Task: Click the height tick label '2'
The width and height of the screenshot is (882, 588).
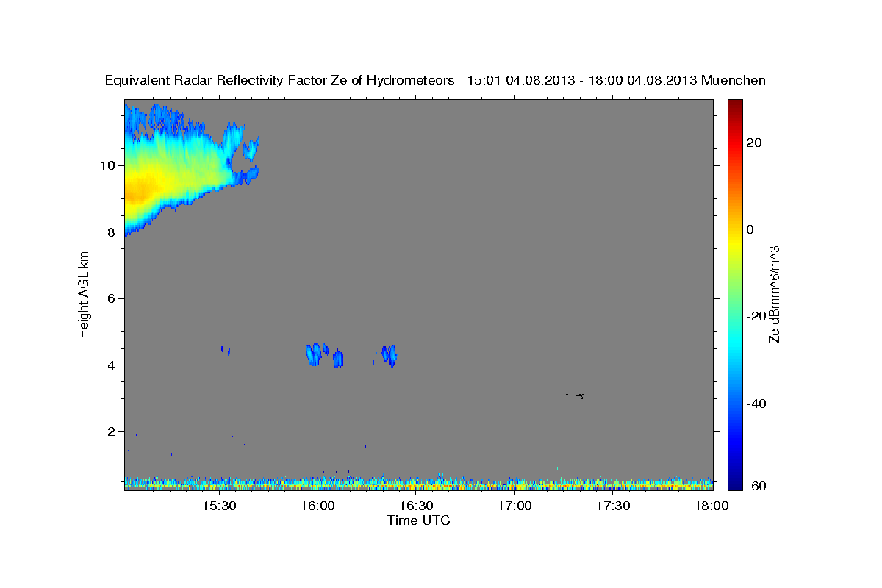Action: coord(111,431)
